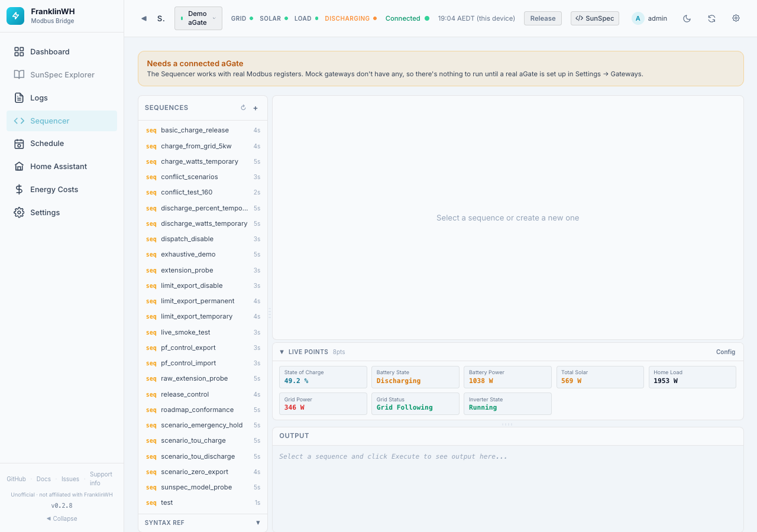Open the Sequencer page

pos(62,121)
